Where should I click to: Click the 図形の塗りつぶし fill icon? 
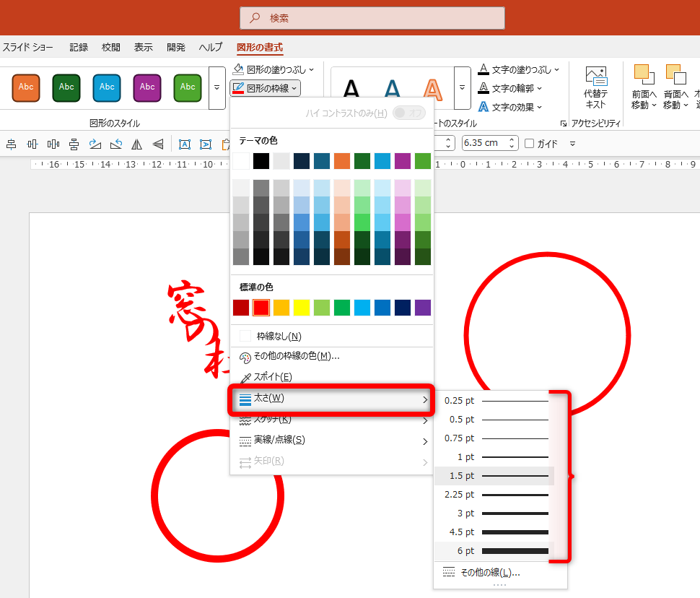238,70
